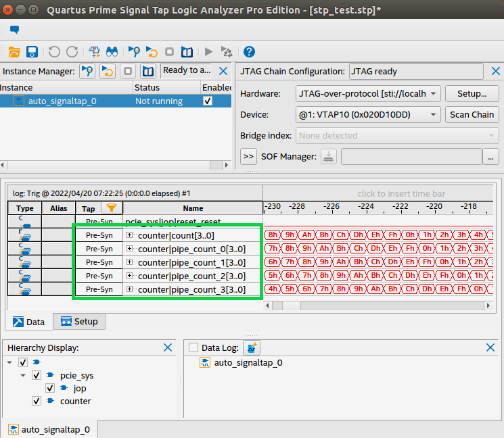Open the Device dropdown list
Image resolution: width=504 pixels, height=438 pixels.
click(x=369, y=114)
